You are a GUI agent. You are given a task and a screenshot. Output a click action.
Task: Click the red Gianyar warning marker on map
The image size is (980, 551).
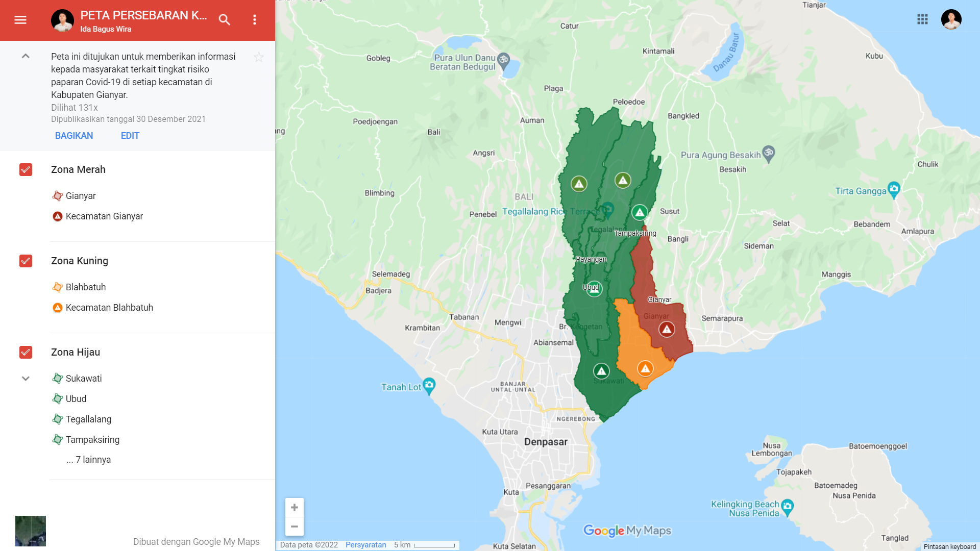667,329
